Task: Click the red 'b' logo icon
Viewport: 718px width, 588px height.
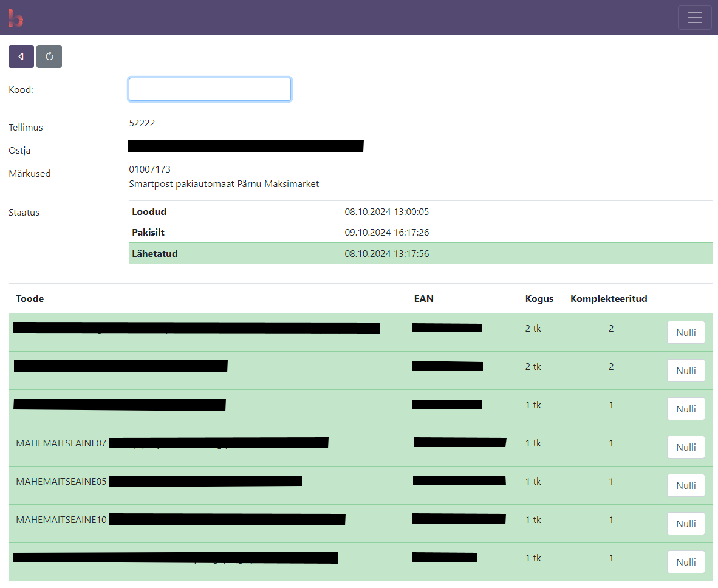Action: pyautogui.click(x=16, y=18)
